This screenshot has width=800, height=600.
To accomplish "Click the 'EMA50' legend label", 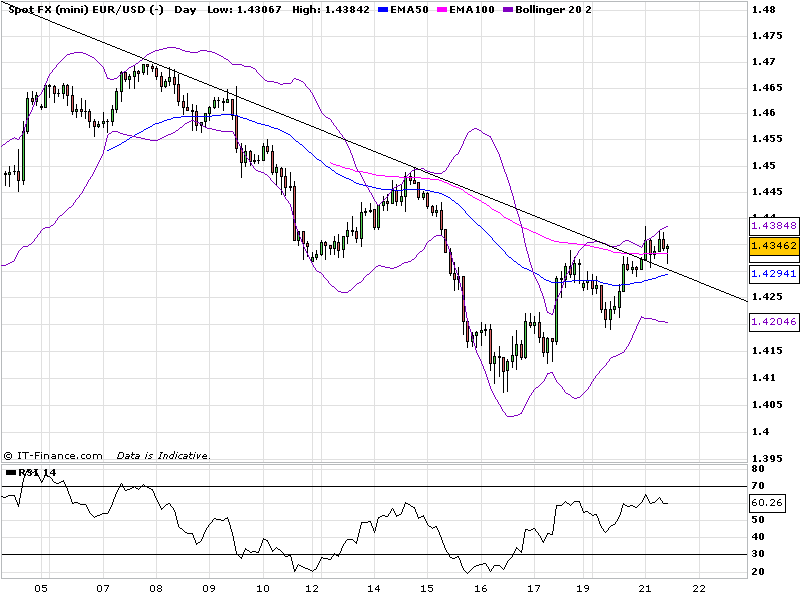I will tap(409, 10).
